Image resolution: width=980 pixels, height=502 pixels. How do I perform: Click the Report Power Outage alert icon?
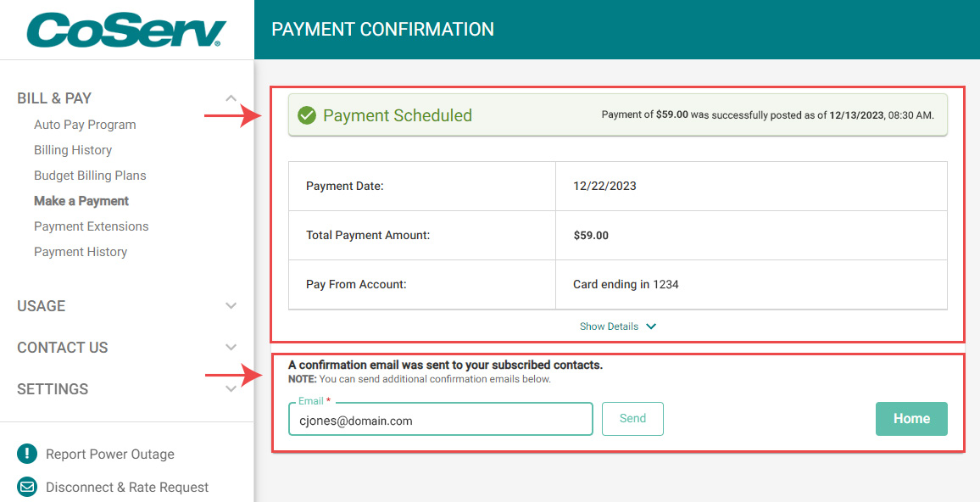[x=27, y=454]
